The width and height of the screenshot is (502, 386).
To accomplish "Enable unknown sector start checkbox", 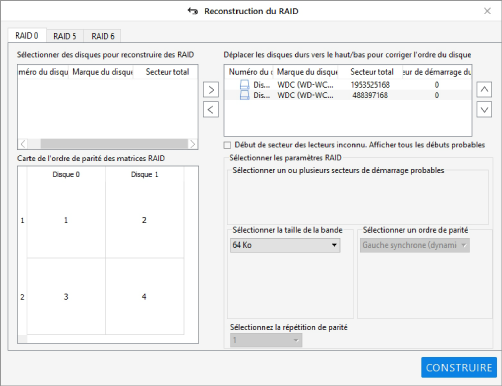I will (x=227, y=145).
